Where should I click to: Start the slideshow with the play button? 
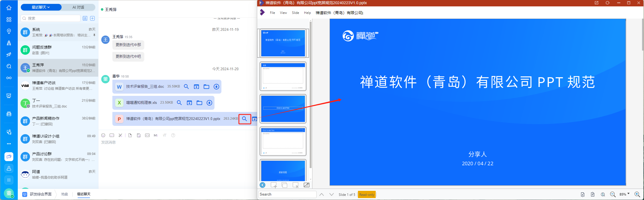(262, 185)
